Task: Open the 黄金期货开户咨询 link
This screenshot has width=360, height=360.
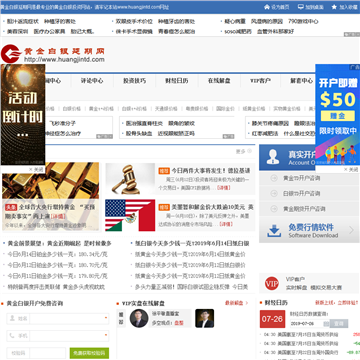Action: [x=304, y=209]
